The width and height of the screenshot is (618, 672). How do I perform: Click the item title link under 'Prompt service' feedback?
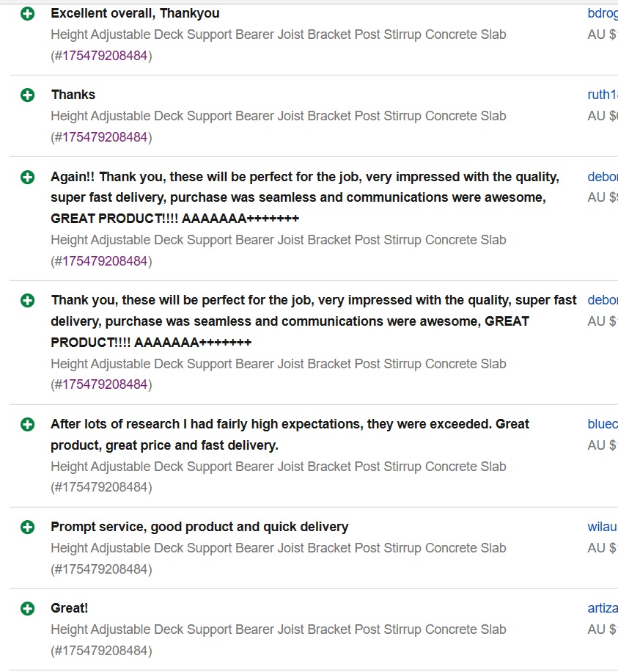(x=278, y=548)
